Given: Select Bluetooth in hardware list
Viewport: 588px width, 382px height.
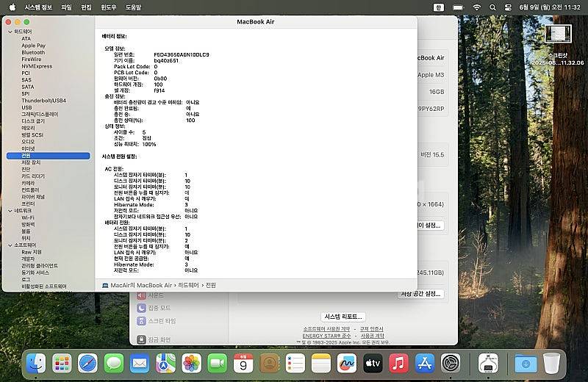Looking at the screenshot, I should point(33,52).
